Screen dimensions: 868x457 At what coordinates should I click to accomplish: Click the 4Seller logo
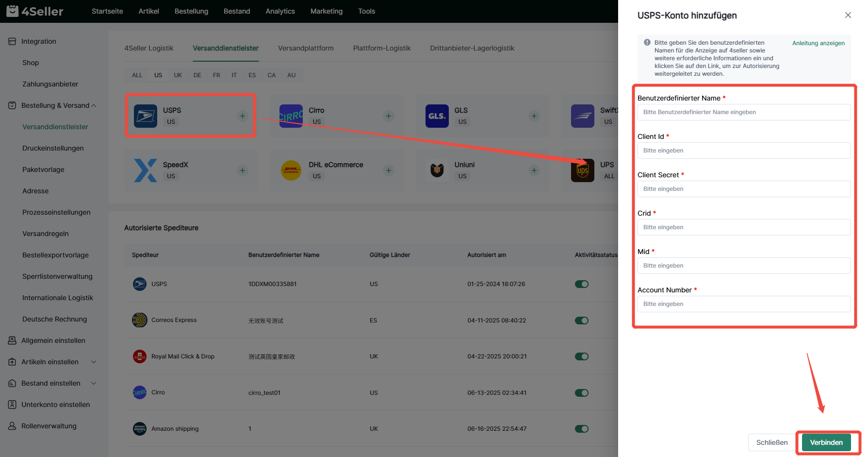click(34, 11)
